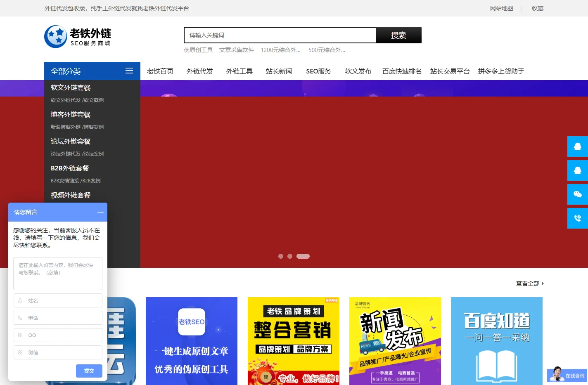This screenshot has height=385, width=588.
Task: Select the second carousel dot
Action: (290, 256)
